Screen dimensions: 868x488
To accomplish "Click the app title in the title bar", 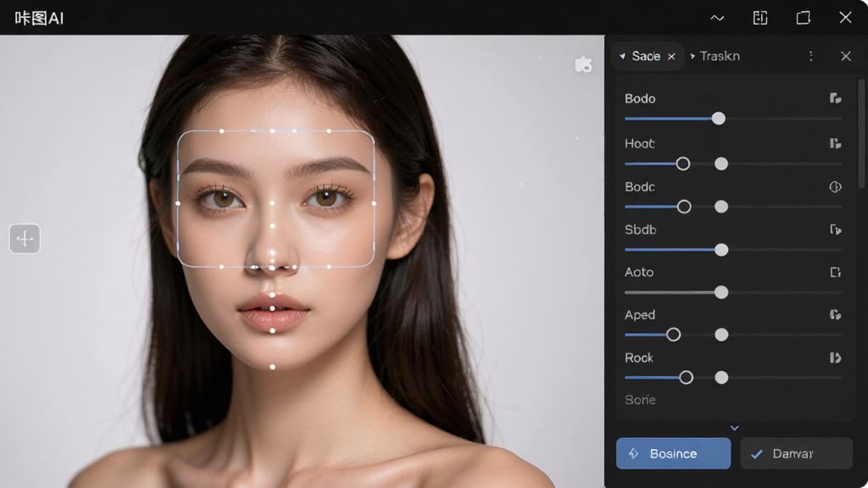I will (x=39, y=19).
